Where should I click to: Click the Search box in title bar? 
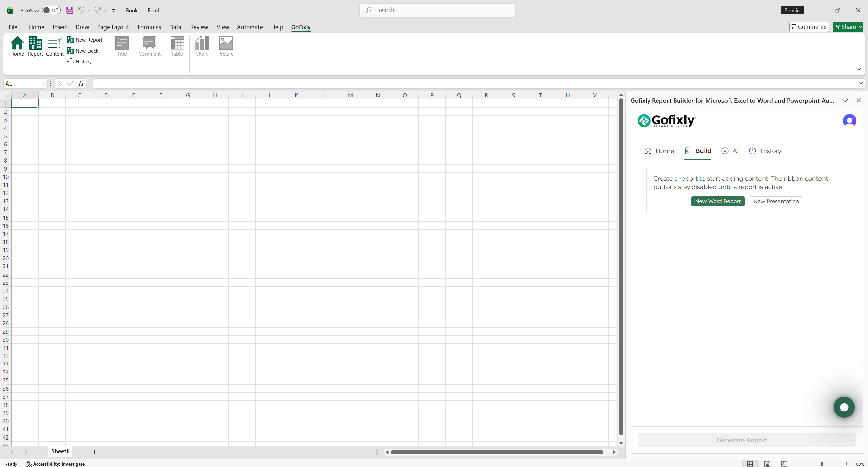tap(437, 10)
